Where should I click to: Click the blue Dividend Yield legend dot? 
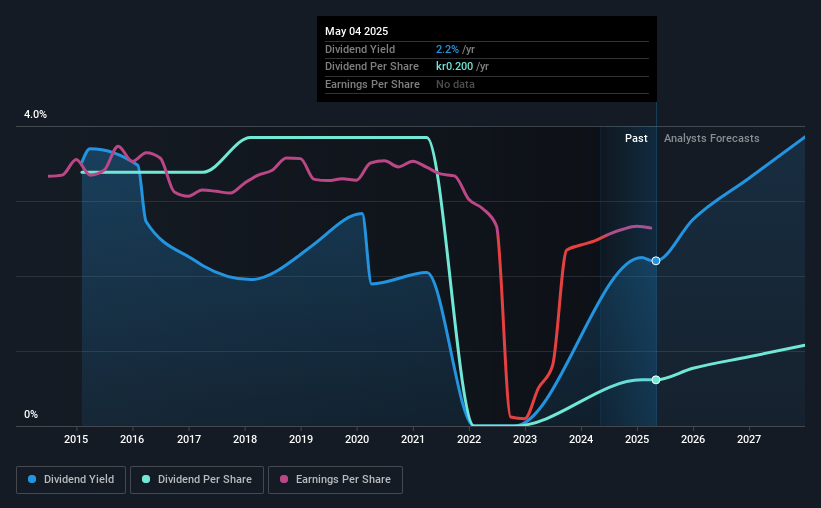pos(32,479)
